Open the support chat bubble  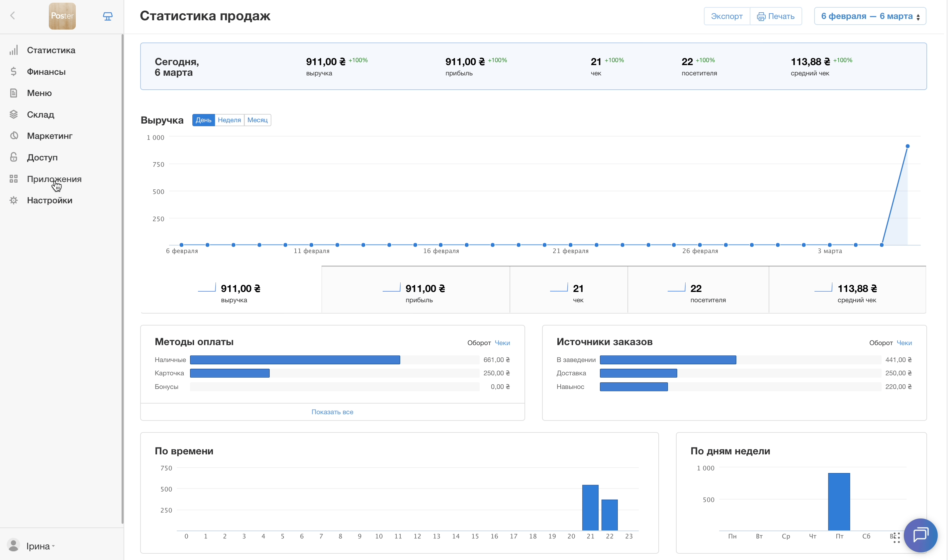920,535
